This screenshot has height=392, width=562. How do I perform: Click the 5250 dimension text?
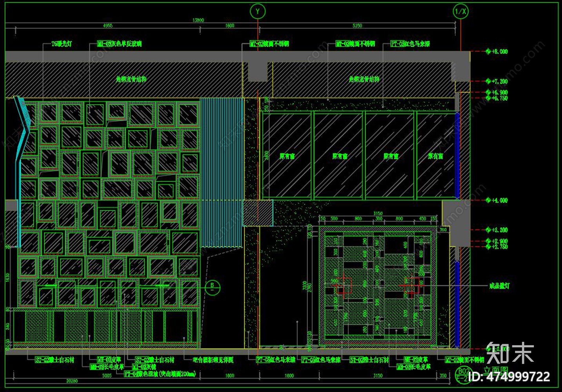[357, 25]
